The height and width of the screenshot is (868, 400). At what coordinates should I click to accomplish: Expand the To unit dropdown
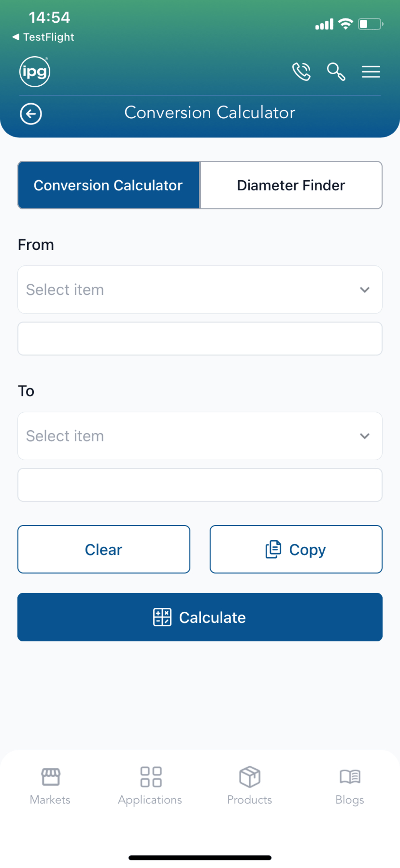click(x=200, y=436)
